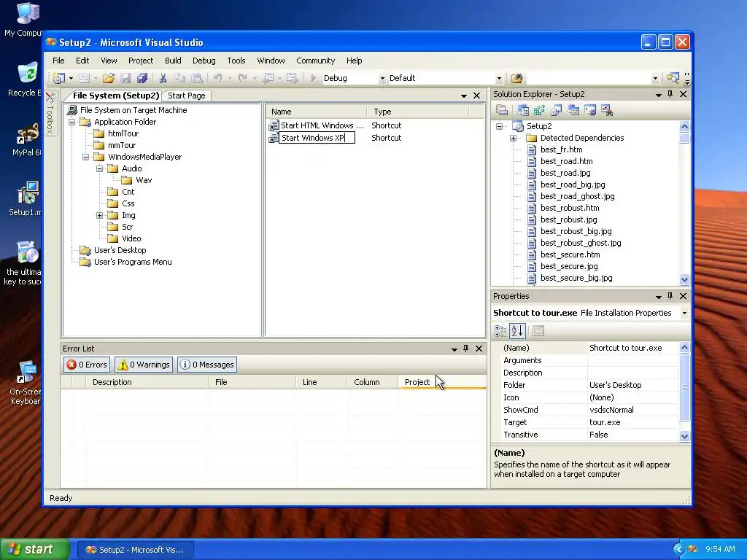
Task: Click the Line column header
Action: [321, 382]
